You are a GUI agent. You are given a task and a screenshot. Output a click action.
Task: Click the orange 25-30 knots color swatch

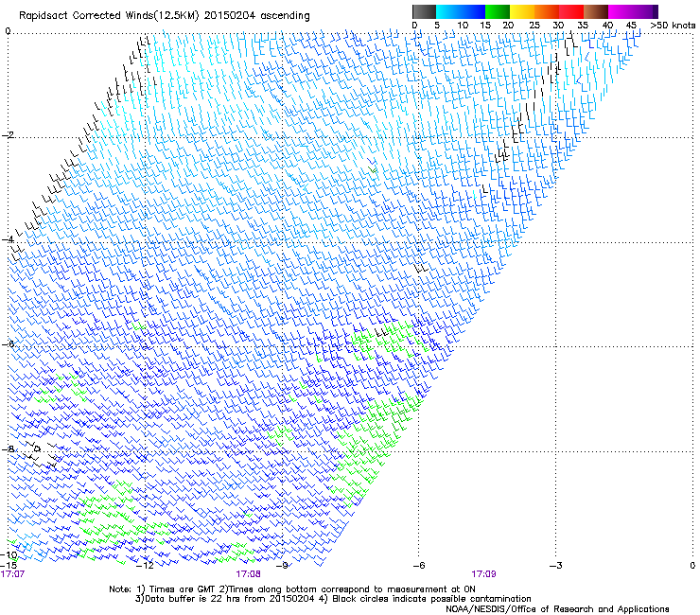[x=547, y=11]
